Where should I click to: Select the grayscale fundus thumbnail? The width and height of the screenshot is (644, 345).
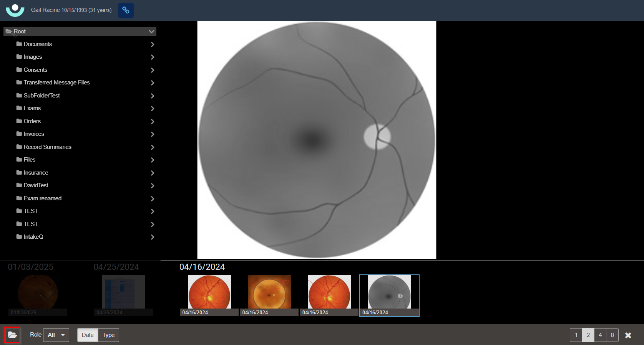389,293
